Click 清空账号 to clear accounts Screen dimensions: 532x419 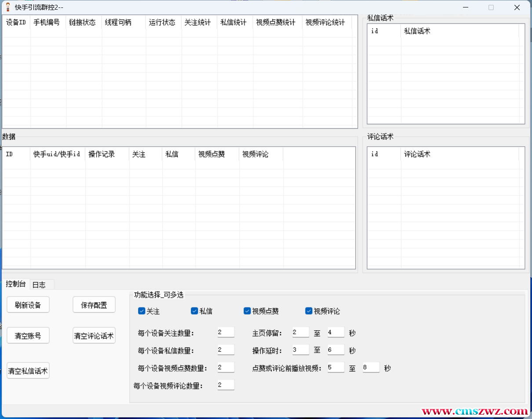(x=28, y=336)
